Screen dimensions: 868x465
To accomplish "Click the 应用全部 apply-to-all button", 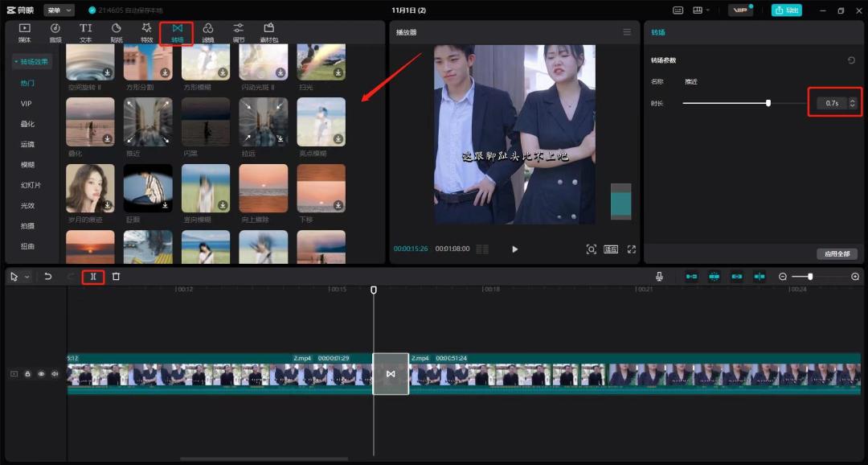I will [837, 254].
